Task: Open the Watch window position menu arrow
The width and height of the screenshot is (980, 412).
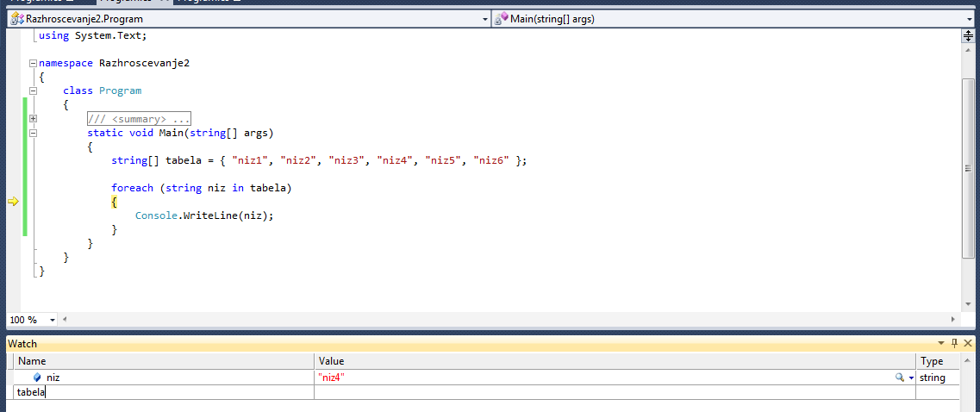Action: click(x=941, y=343)
